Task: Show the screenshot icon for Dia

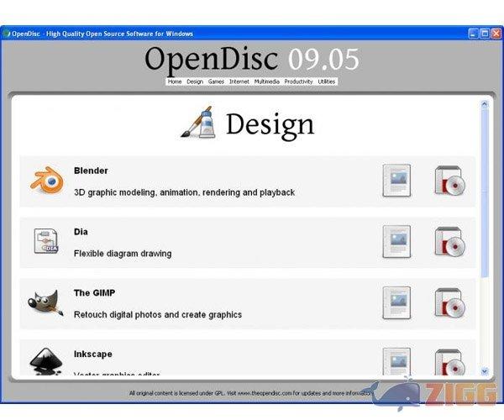Action: point(396,242)
